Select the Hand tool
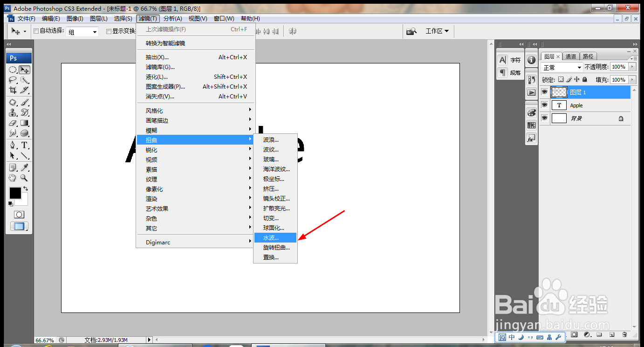Image resolution: width=644 pixels, height=347 pixels. coord(13,178)
